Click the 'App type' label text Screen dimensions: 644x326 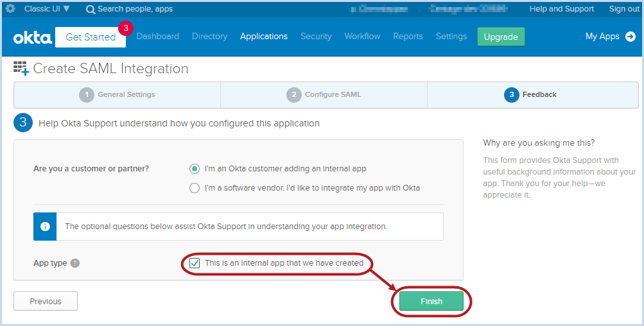[50, 263]
